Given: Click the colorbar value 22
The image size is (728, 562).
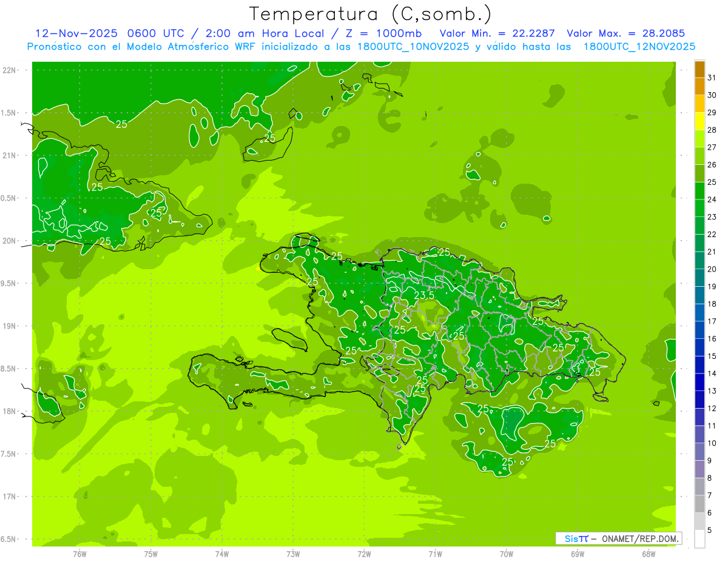Looking at the screenshot, I should [712, 234].
